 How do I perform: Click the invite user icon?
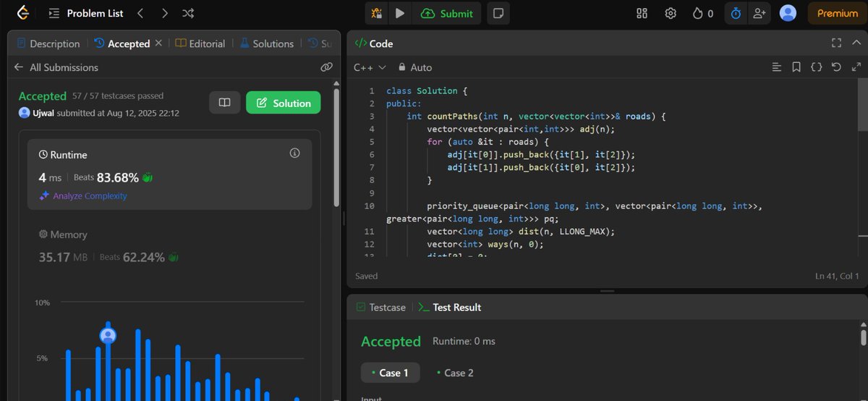(x=759, y=13)
